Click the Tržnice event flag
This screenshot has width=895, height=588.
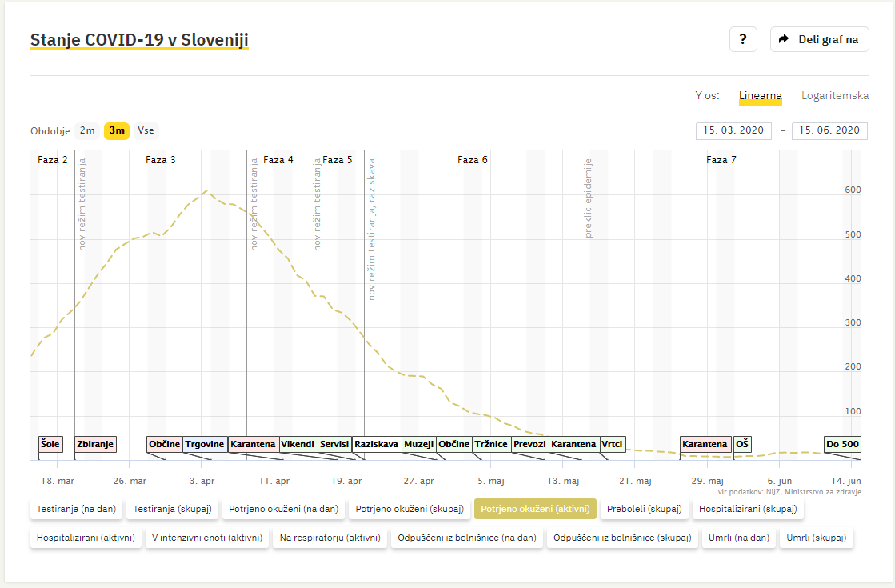click(491, 444)
